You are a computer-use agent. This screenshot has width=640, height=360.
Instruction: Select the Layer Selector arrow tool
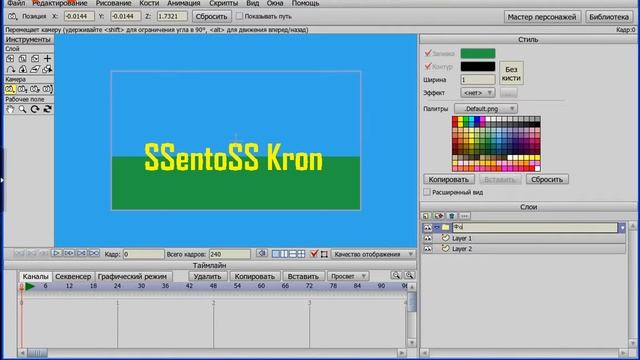[47, 69]
